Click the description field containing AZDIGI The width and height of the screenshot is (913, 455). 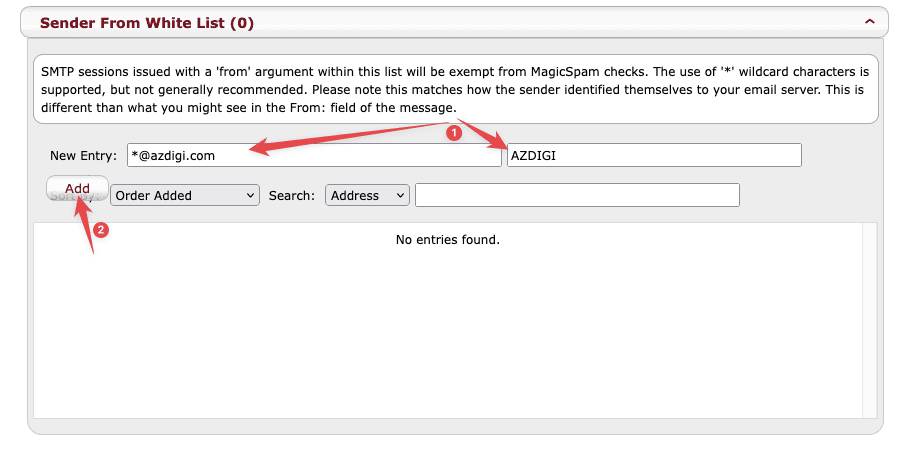(654, 155)
